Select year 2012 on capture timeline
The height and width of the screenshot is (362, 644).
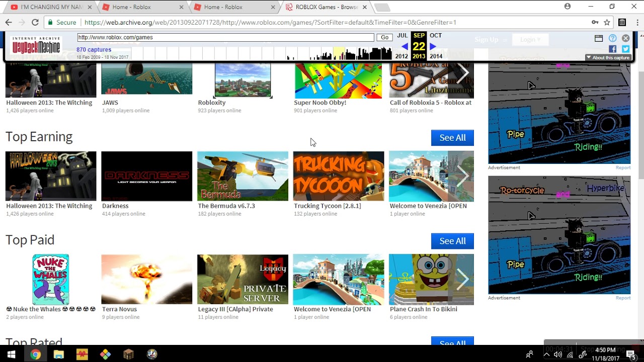(x=401, y=56)
